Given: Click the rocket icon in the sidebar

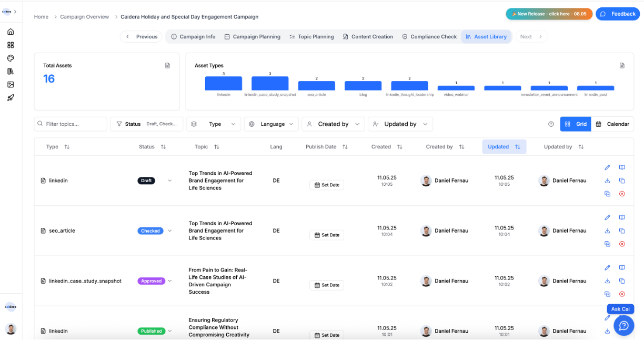Looking at the screenshot, I should coord(11,97).
